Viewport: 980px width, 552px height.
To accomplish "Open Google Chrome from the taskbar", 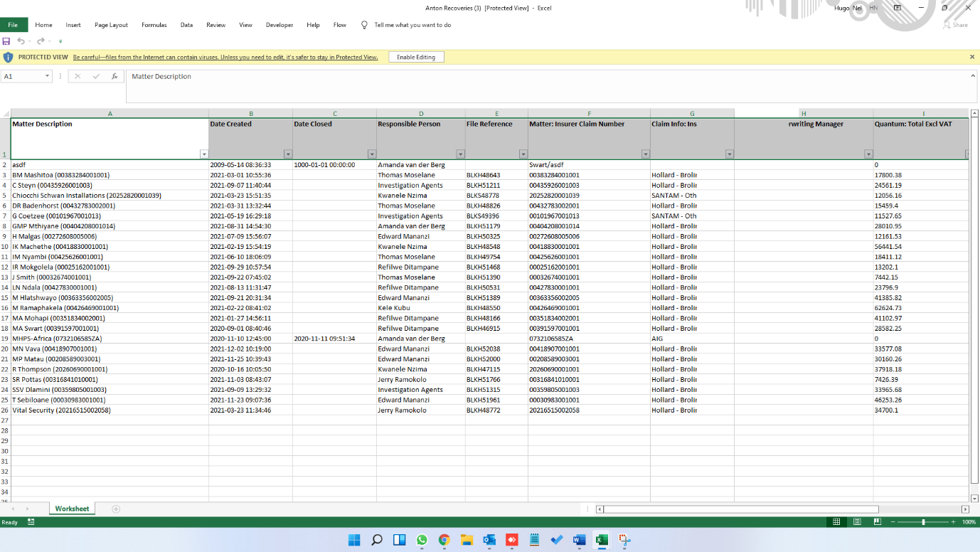I will coord(444,540).
